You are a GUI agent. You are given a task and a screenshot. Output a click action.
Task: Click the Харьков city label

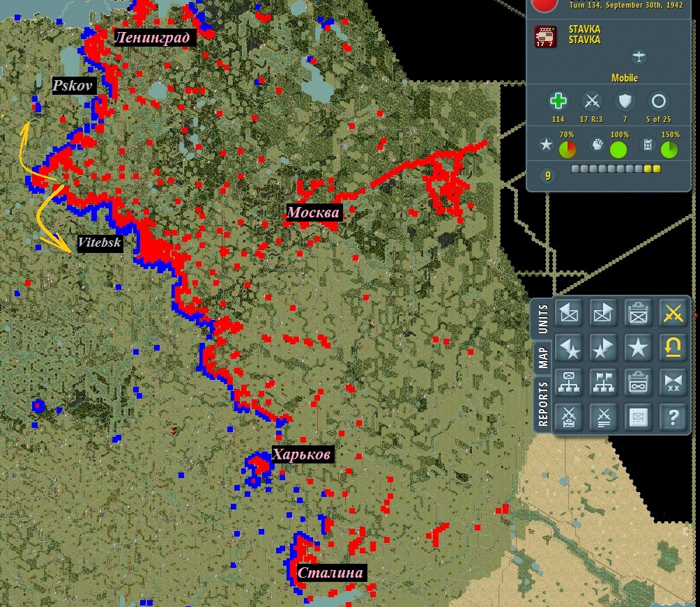point(302,454)
